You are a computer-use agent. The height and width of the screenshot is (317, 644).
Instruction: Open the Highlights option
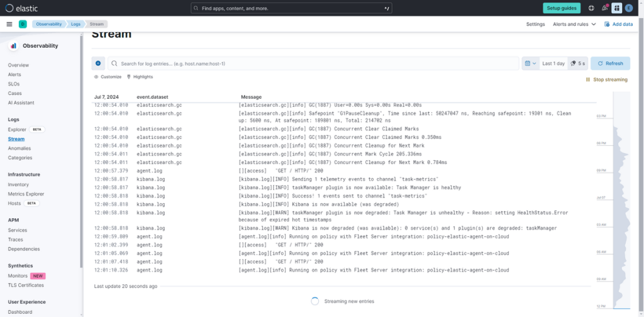pyautogui.click(x=140, y=77)
